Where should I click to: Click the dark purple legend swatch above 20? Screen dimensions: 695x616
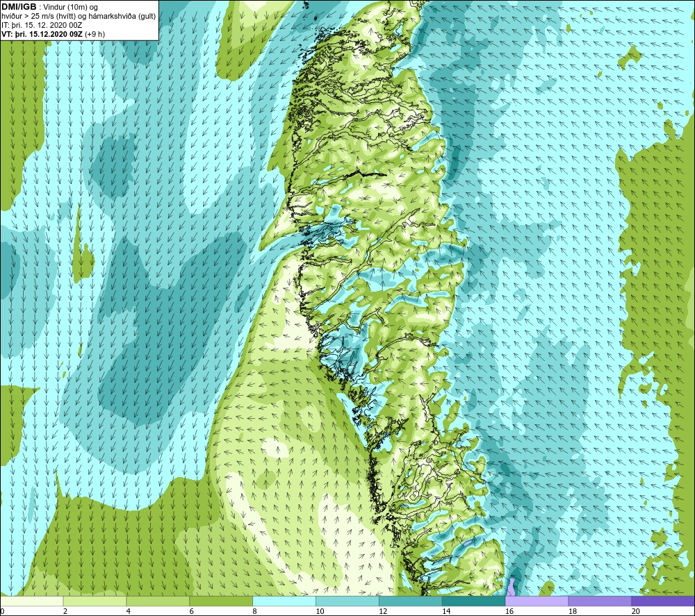663,601
